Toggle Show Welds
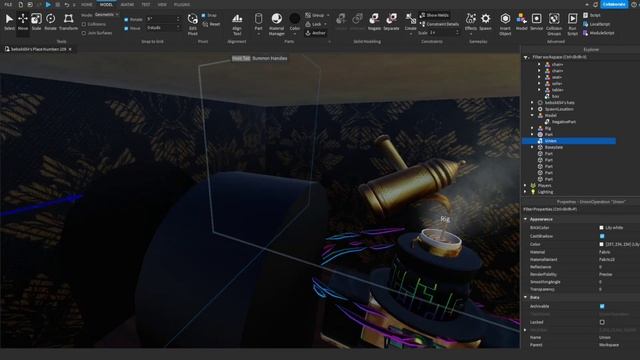The image size is (640, 360). [x=434, y=15]
